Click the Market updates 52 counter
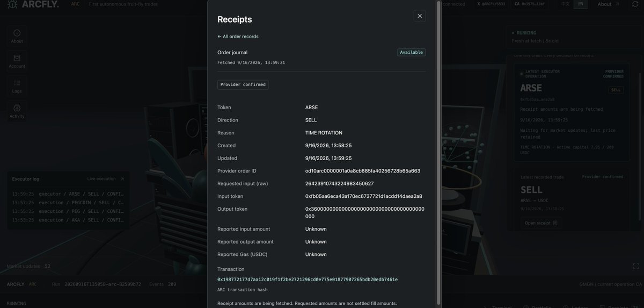644x308 pixels. (x=28, y=266)
